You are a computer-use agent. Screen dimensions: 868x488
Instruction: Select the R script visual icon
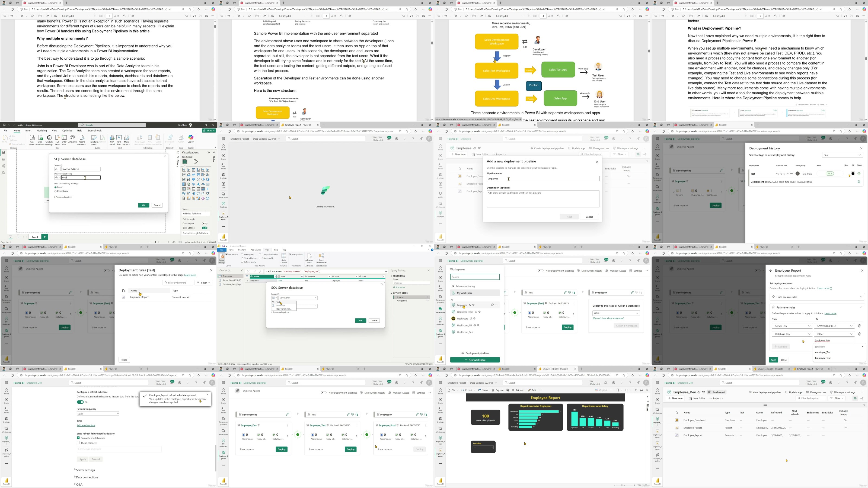tap(208, 189)
